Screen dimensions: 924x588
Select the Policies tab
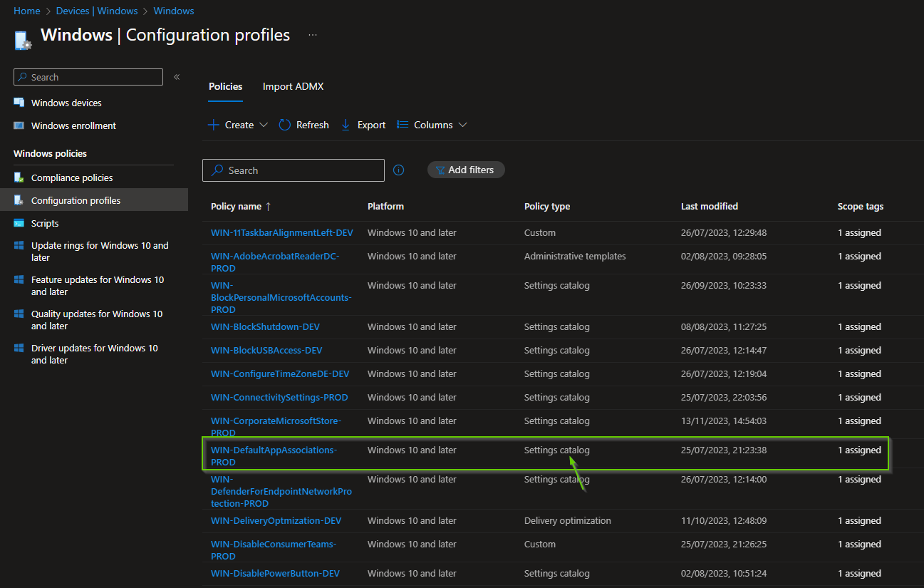coord(225,86)
